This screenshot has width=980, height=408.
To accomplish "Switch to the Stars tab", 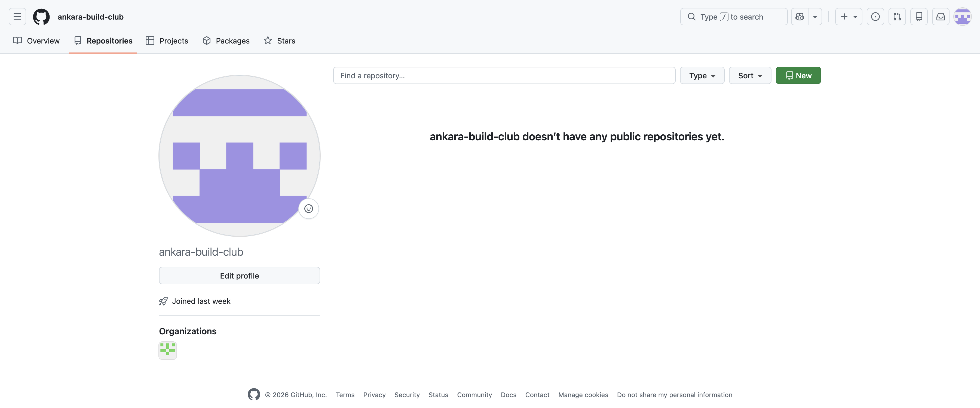I will (280, 41).
